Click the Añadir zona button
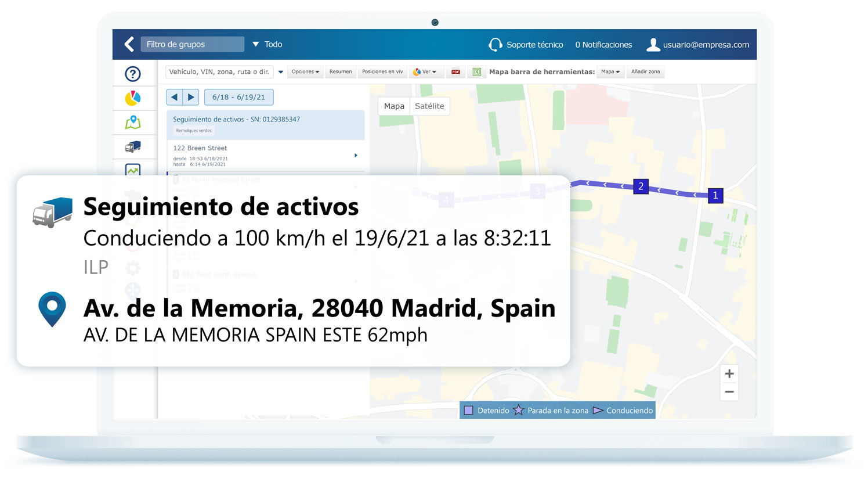This screenshot has height=489, width=868. coord(645,72)
